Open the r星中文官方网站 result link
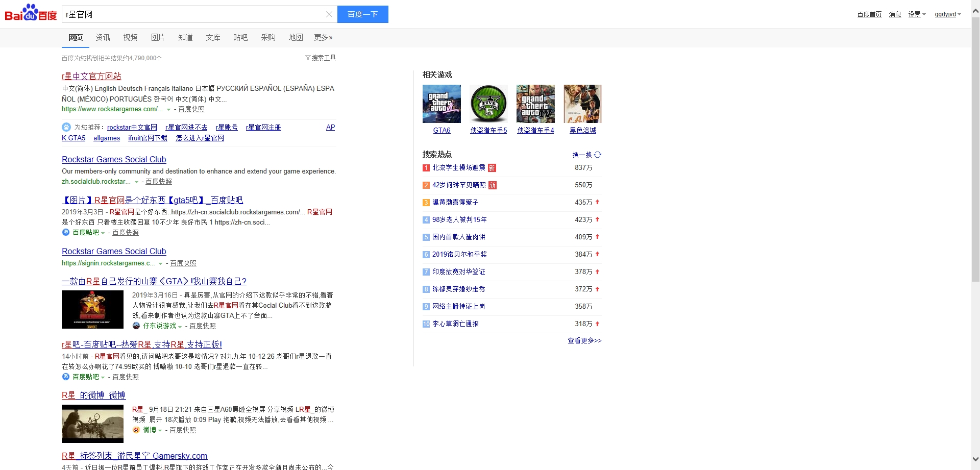 pyautogui.click(x=91, y=76)
